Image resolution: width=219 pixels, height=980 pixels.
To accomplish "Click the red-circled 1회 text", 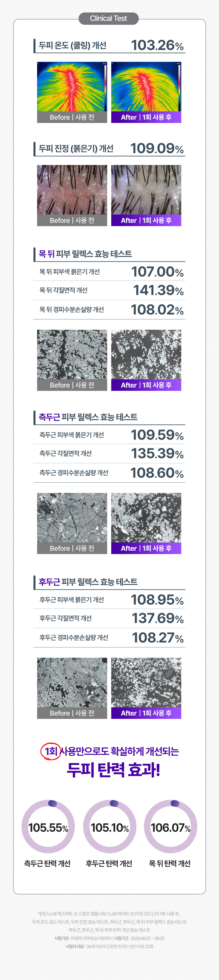I will tap(51, 751).
